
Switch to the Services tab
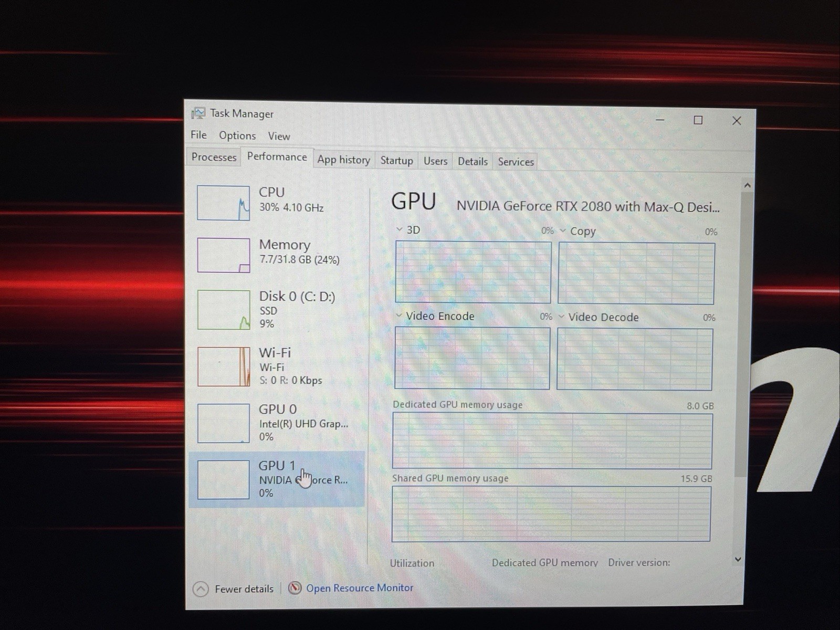click(x=516, y=162)
